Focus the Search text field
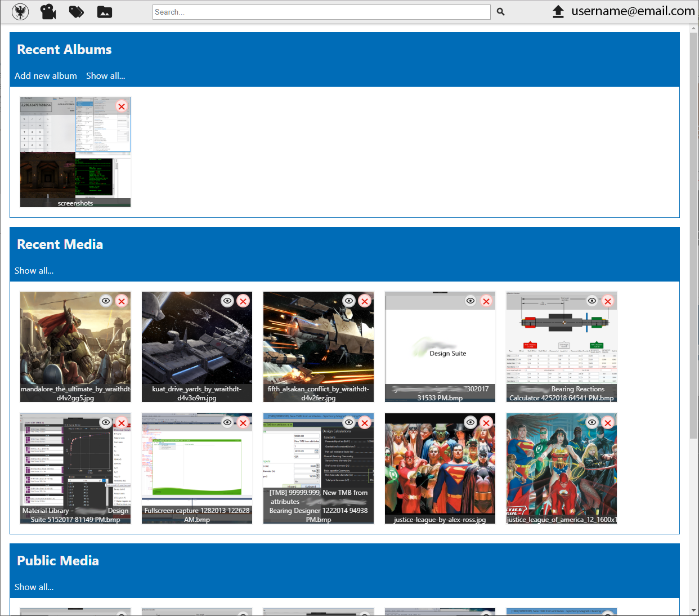The height and width of the screenshot is (616, 699). [321, 12]
